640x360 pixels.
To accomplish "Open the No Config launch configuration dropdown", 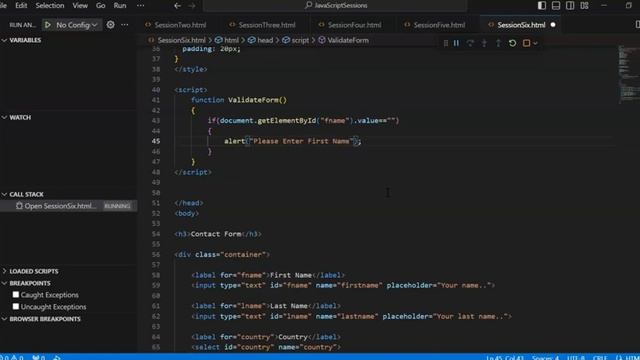I will [x=77, y=25].
